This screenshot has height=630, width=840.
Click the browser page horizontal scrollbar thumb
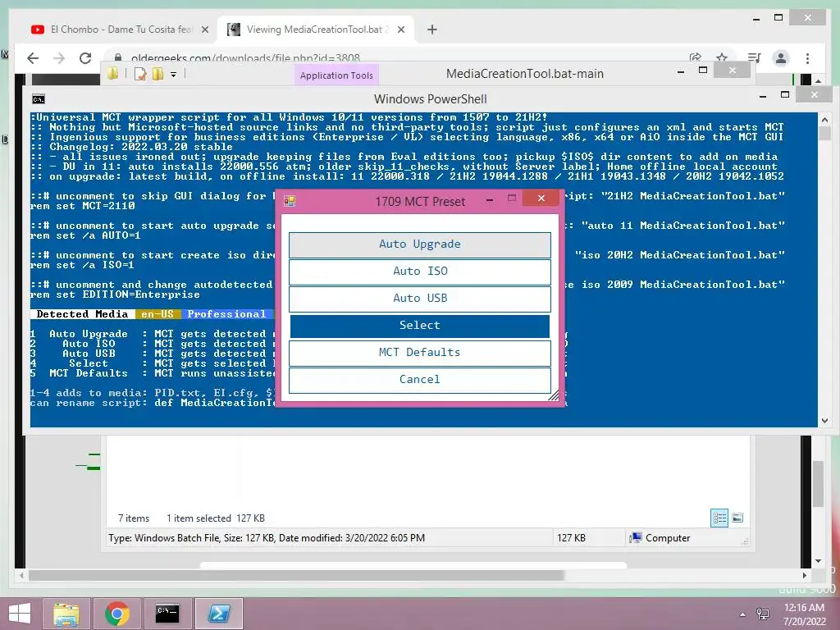(x=296, y=575)
